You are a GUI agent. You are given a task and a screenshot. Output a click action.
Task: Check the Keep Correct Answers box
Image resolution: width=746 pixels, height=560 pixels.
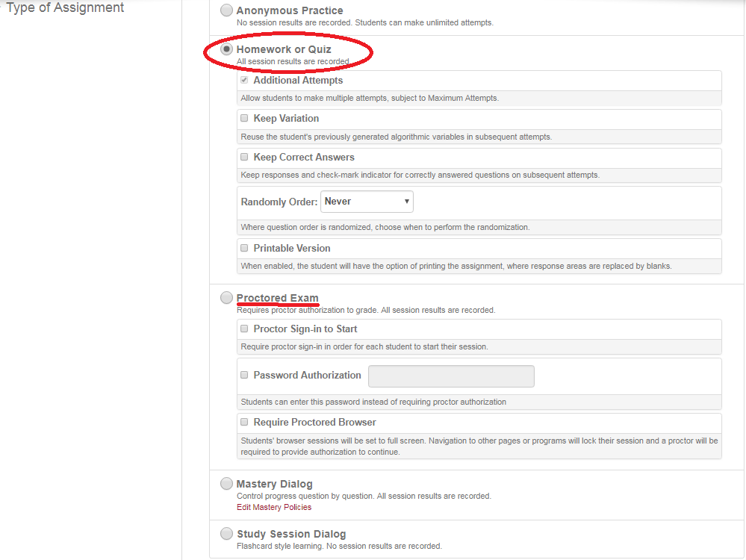click(244, 157)
